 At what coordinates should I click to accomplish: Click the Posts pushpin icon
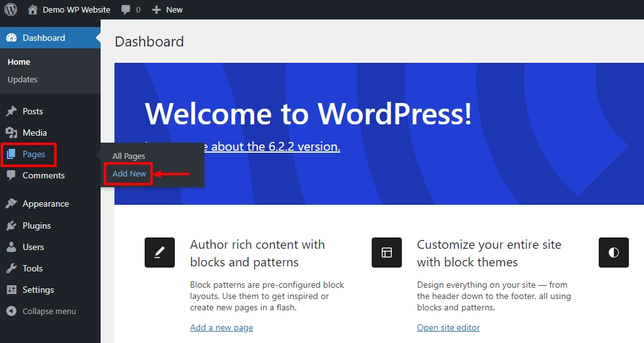click(11, 111)
